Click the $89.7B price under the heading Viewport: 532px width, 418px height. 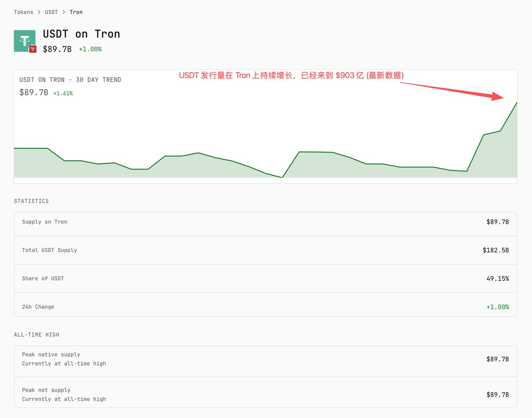pos(57,49)
